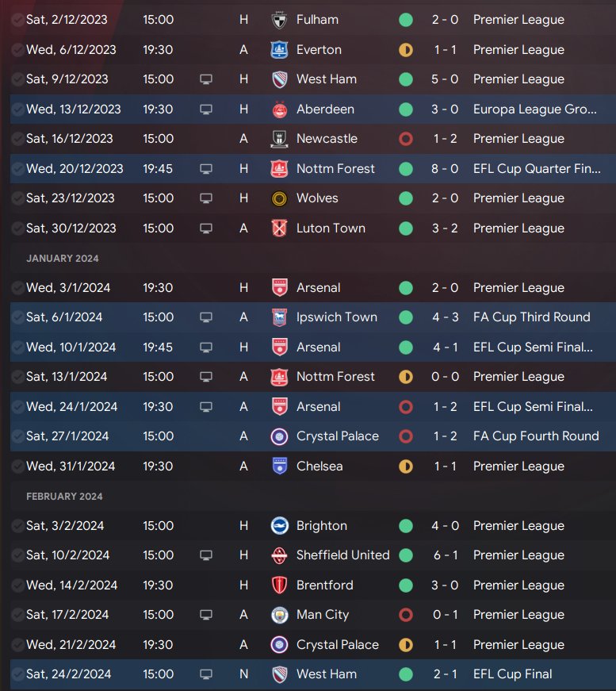Click the Everton club badge

(279, 50)
